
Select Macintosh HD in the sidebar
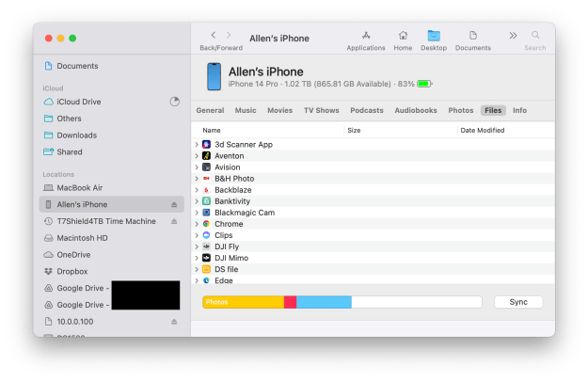pyautogui.click(x=111, y=238)
